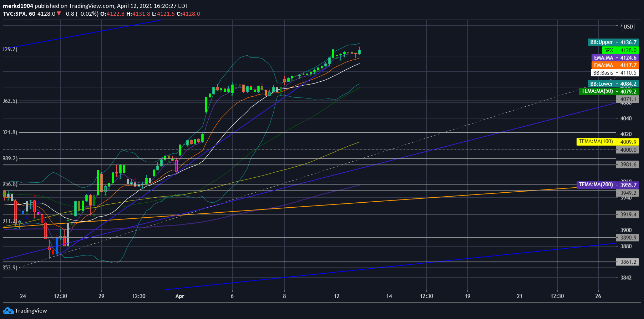Select the BB:Upper 4136.7 price label

tap(613, 42)
